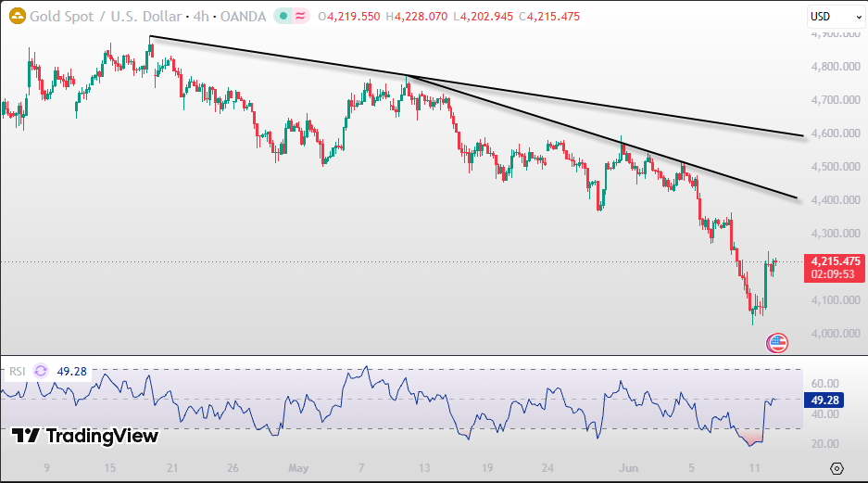Click the RSI indicator refresh icon
This screenshot has width=868, height=483.
pos(41,371)
